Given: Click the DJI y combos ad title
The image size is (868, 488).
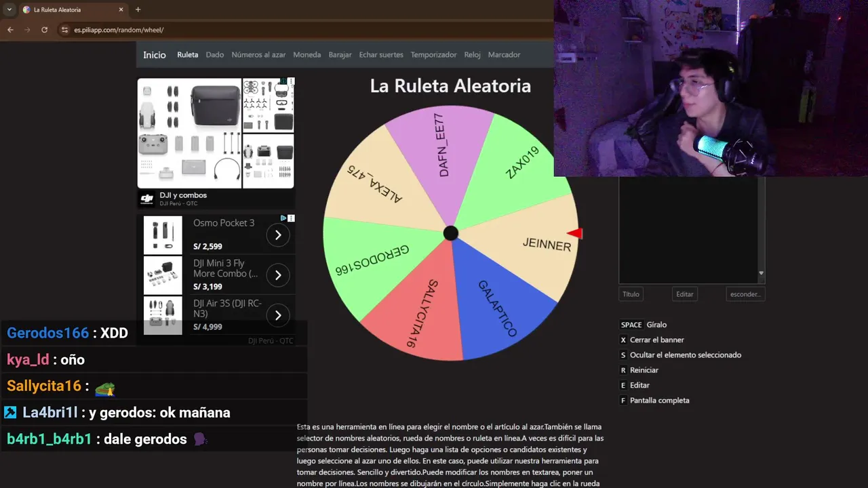Looking at the screenshot, I should (183, 195).
